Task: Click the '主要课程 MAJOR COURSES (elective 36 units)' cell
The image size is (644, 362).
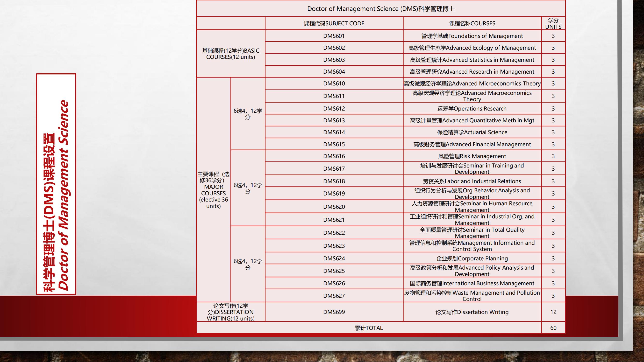Action: coord(214,190)
